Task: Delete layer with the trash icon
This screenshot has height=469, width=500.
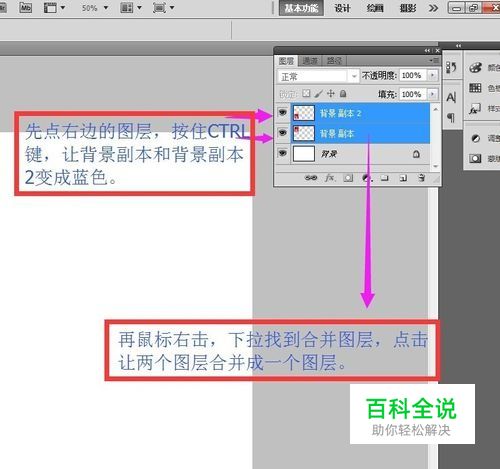Action: point(421,178)
